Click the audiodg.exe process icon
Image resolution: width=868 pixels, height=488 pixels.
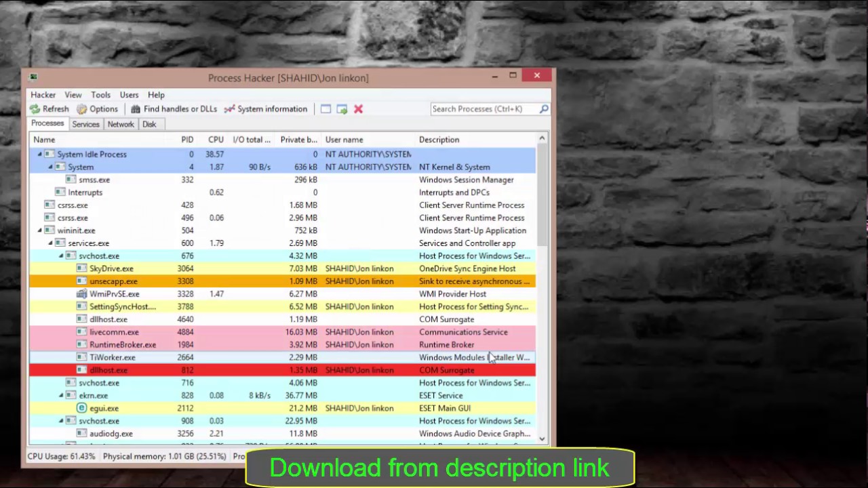[x=82, y=434]
